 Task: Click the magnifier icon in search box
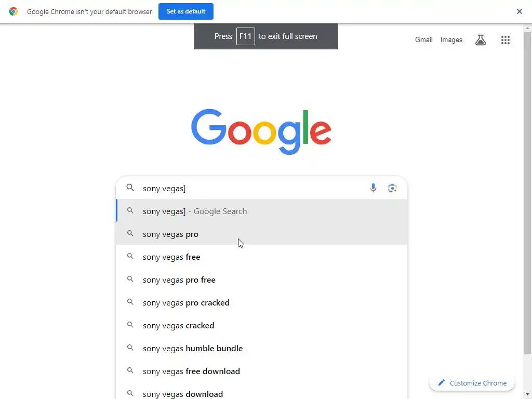tap(130, 188)
